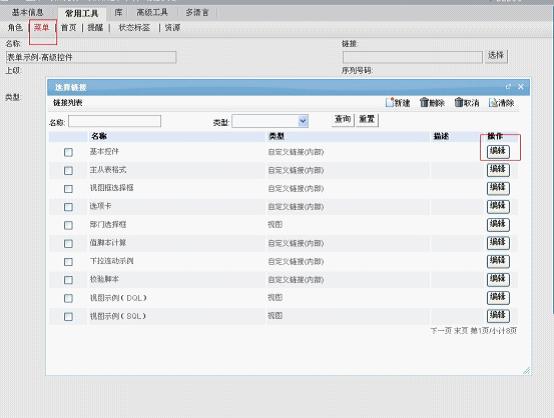Grab the dialog resize grip corner
Image resolution: width=554 pixels, height=418 pixels.
tap(526, 370)
